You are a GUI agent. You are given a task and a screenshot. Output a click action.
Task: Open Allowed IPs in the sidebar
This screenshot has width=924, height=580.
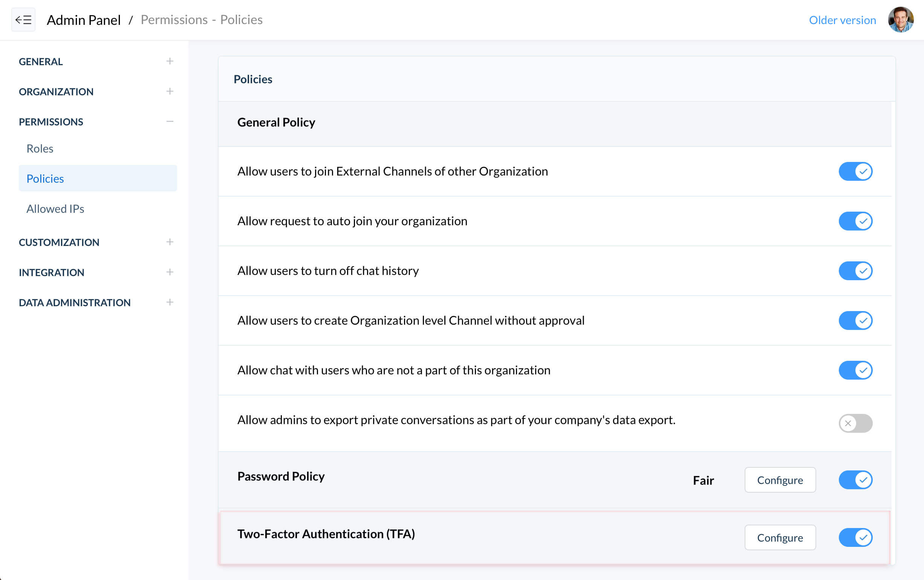(55, 209)
